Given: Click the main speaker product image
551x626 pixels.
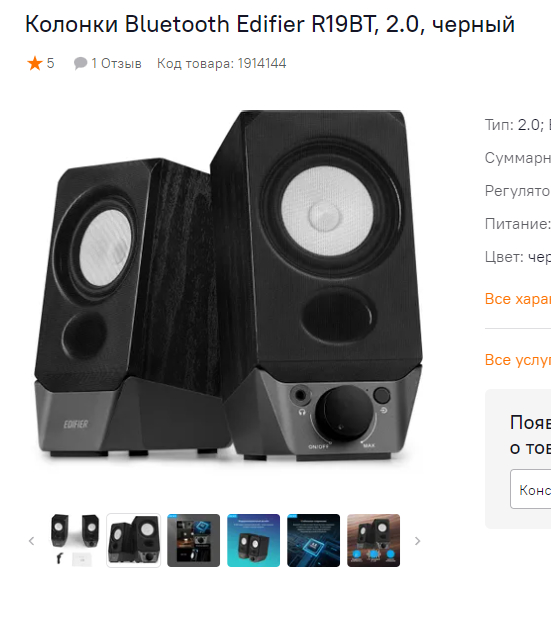Looking at the screenshot, I should tap(229, 286).
